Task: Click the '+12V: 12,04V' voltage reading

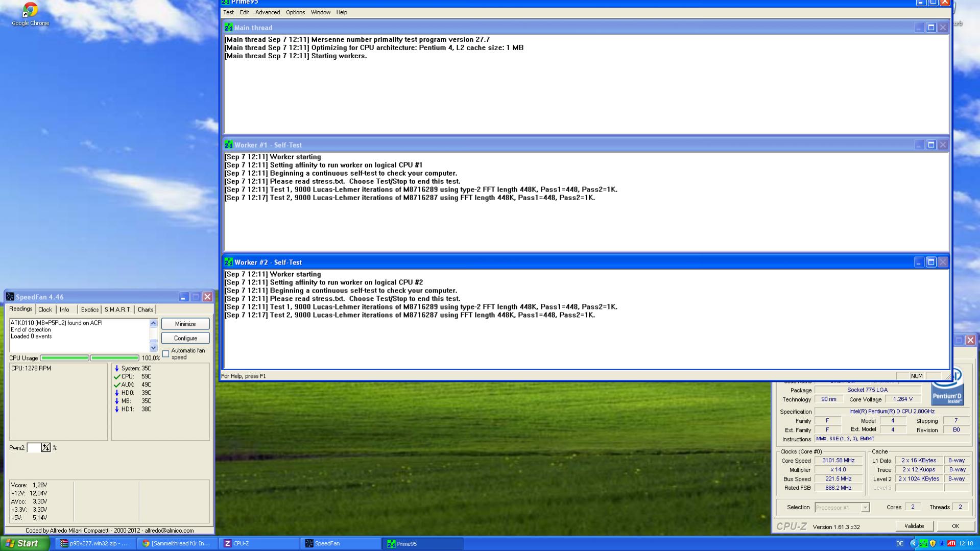Action: 29,493
